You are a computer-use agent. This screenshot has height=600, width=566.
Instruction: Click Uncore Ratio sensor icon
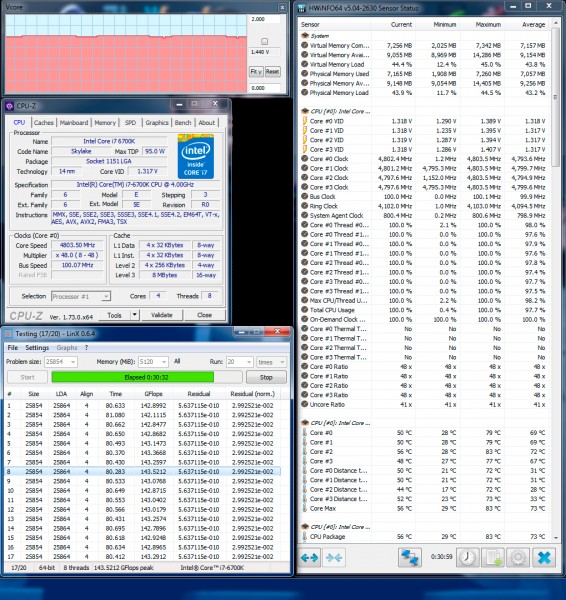(305, 404)
